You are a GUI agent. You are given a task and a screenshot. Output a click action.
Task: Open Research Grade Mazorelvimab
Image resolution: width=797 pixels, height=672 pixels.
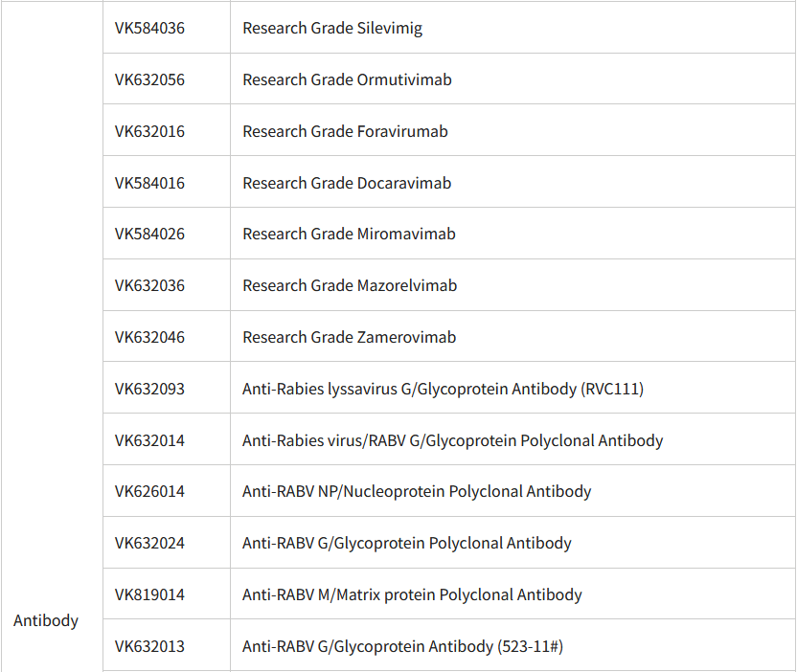pyautogui.click(x=350, y=285)
